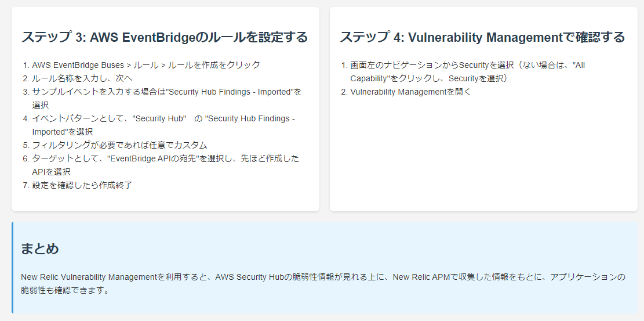Click the New Relic Vulnerability Management summary paragraph
The height and width of the screenshot is (321, 644).
click(323, 283)
